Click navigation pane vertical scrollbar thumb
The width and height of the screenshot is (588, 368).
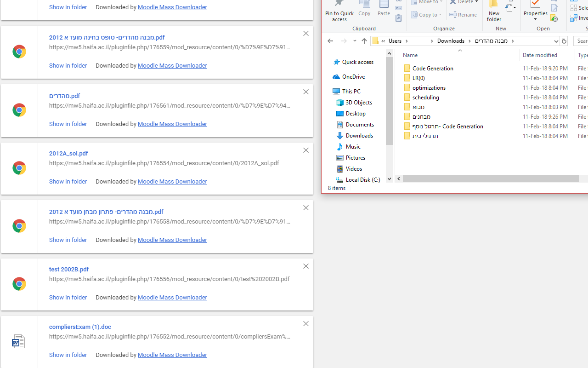click(389, 101)
